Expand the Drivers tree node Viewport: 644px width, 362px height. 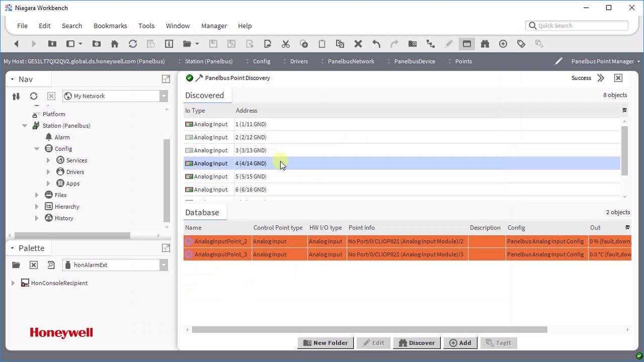coord(48,172)
